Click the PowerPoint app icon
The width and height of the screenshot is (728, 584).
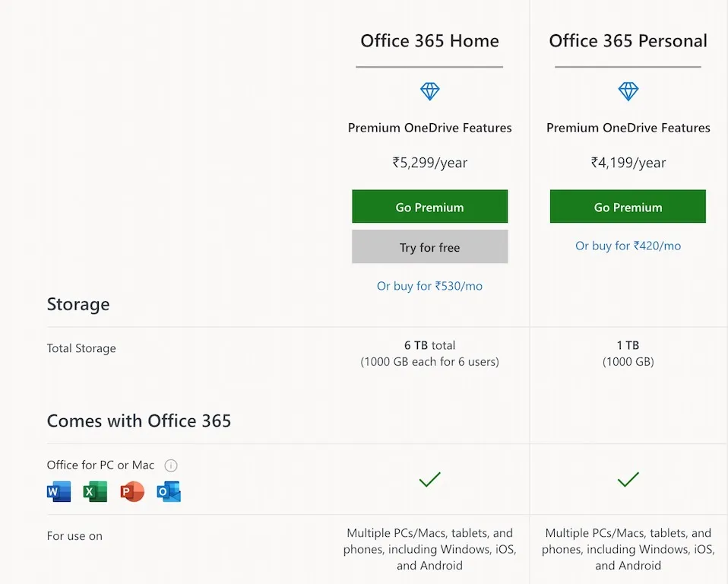point(132,491)
